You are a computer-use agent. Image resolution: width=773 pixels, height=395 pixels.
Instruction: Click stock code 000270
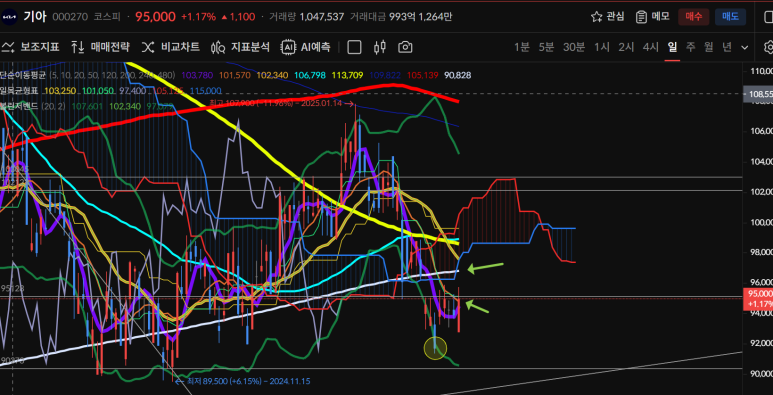coord(70,17)
